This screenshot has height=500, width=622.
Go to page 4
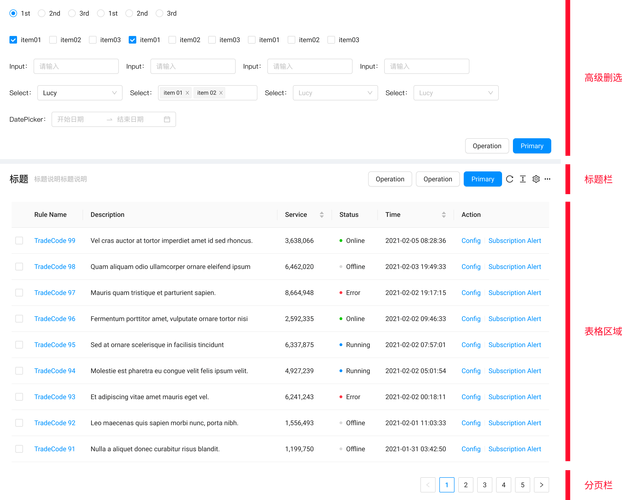(x=503, y=485)
